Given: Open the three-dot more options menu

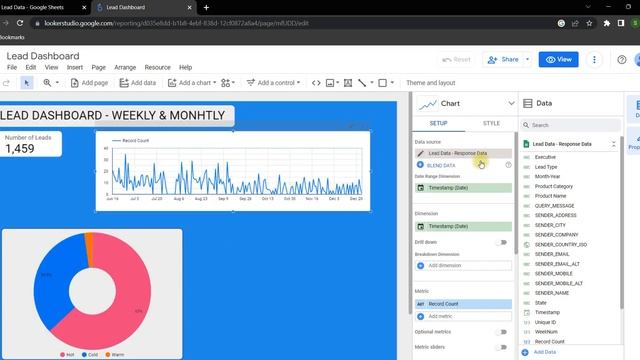Looking at the screenshot, I should (x=594, y=60).
